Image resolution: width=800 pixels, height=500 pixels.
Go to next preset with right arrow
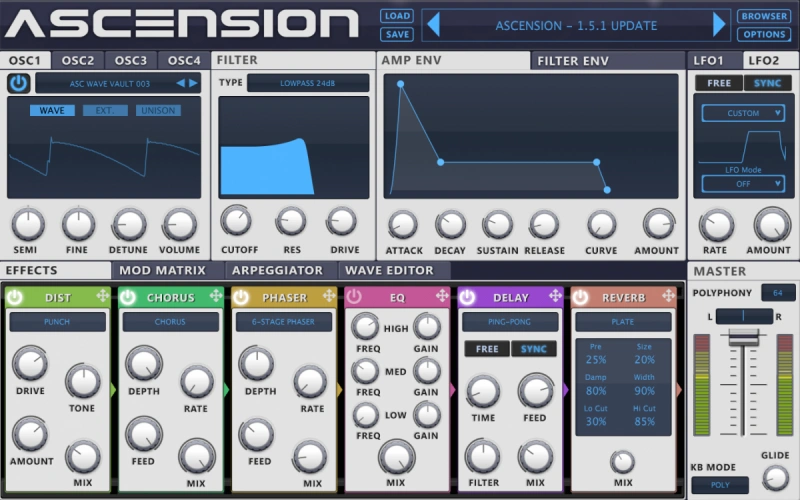719,24
